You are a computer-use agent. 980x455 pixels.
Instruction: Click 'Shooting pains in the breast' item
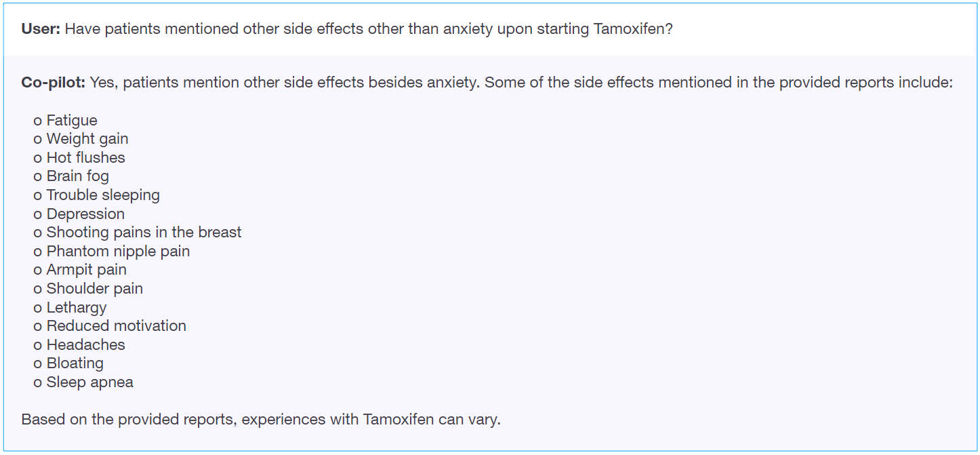point(144,233)
